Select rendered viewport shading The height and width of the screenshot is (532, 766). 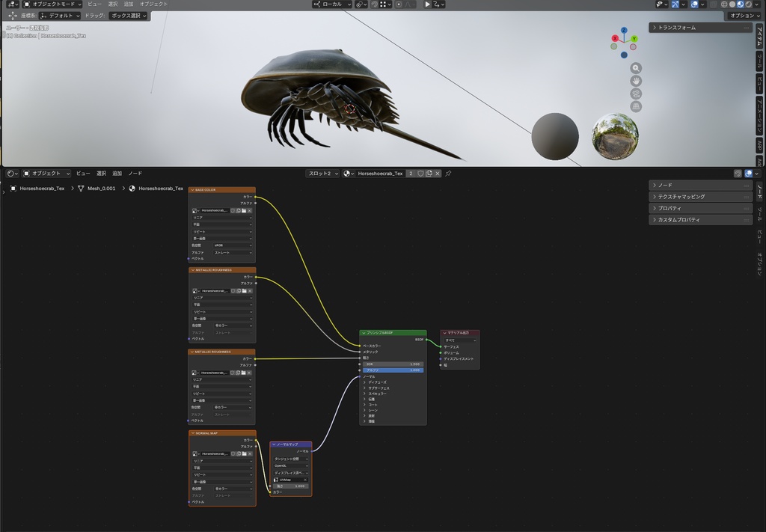(748, 4)
